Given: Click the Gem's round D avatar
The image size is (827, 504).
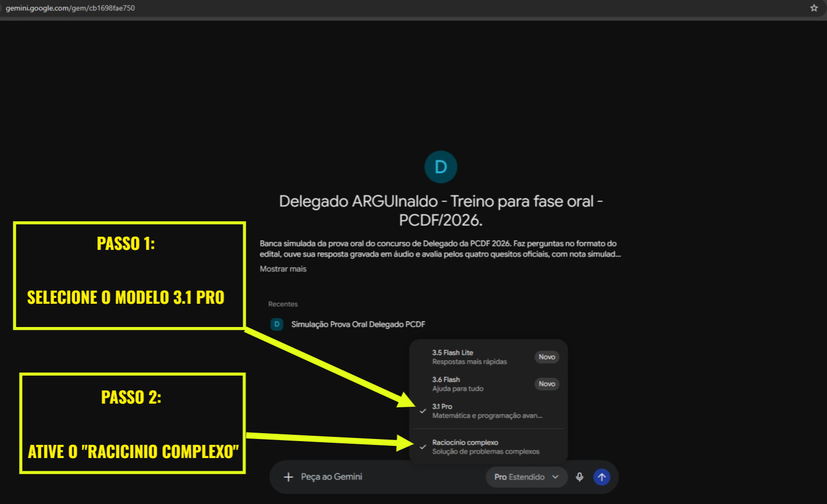Looking at the screenshot, I should (x=440, y=167).
